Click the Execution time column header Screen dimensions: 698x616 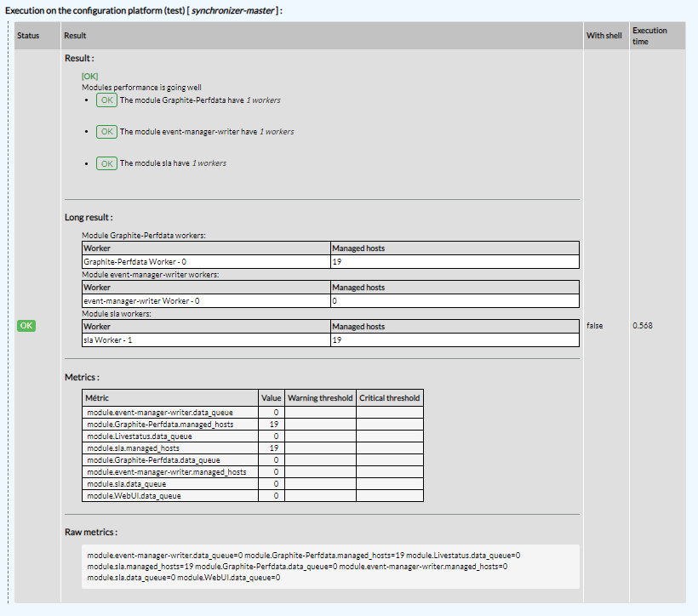649,36
